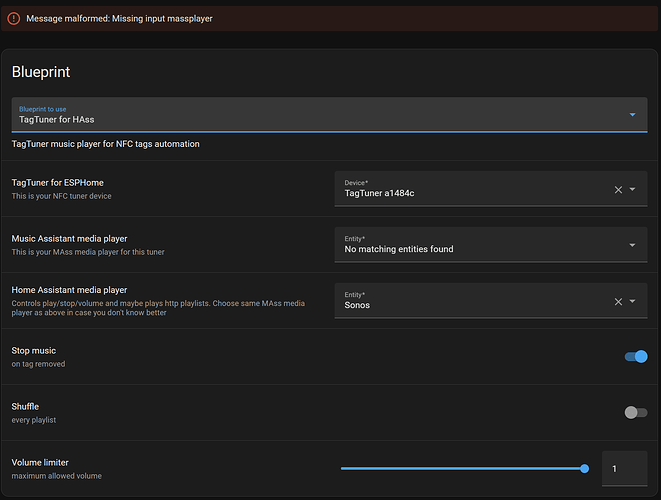
Task: Expand the Device dropdown arrow
Action: (x=632, y=189)
